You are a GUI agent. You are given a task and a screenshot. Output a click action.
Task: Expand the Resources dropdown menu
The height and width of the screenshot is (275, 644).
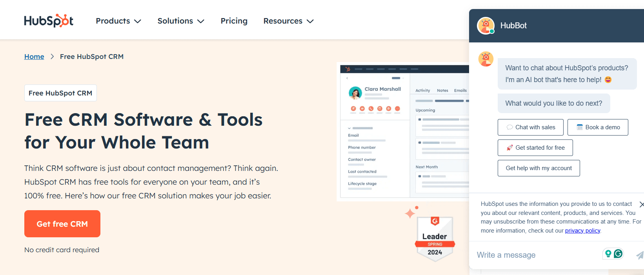pyautogui.click(x=288, y=21)
